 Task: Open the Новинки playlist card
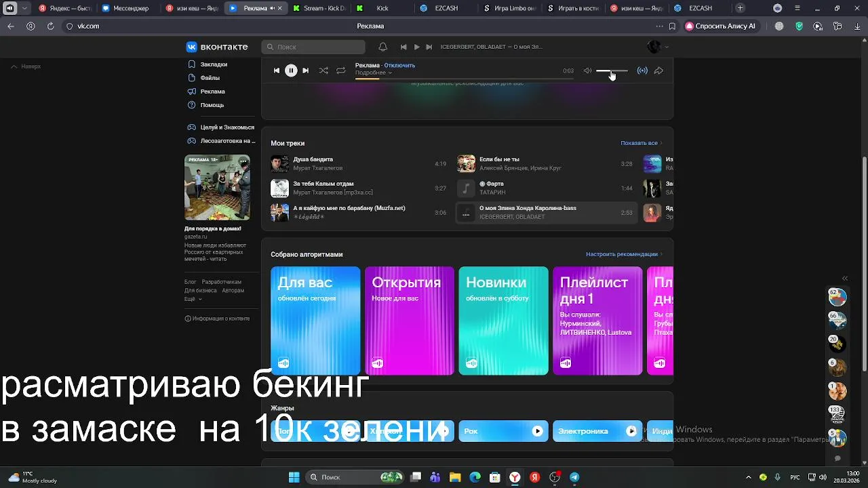(503, 321)
